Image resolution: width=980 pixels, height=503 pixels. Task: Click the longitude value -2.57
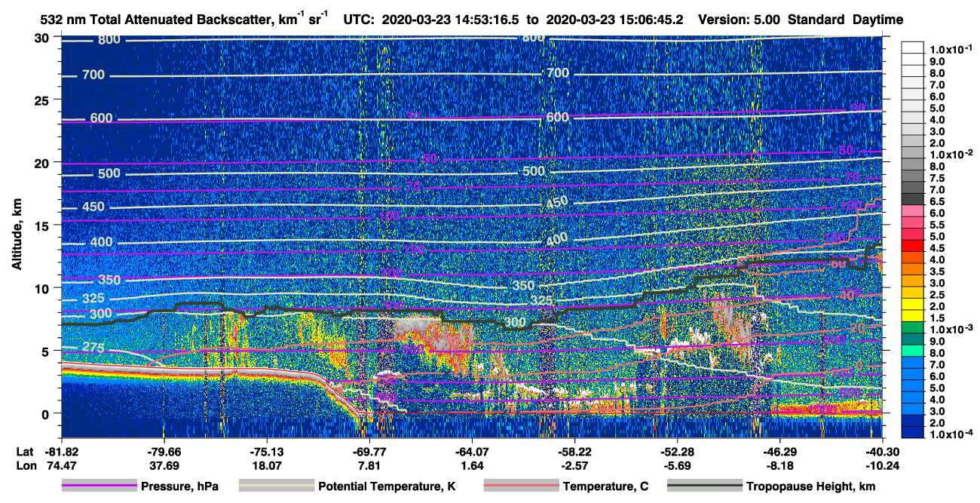(x=574, y=465)
